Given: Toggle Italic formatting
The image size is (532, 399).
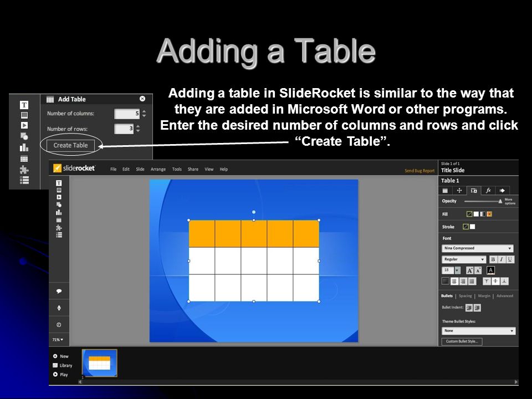Looking at the screenshot, I should point(501,259).
